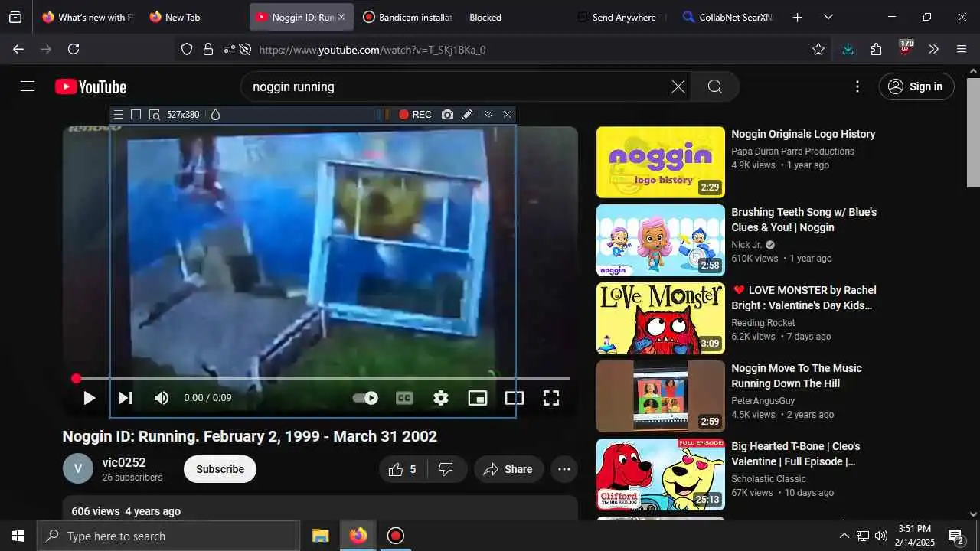Viewport: 980px width, 551px height.
Task: Open Windows Start menu
Action: pos(18,536)
